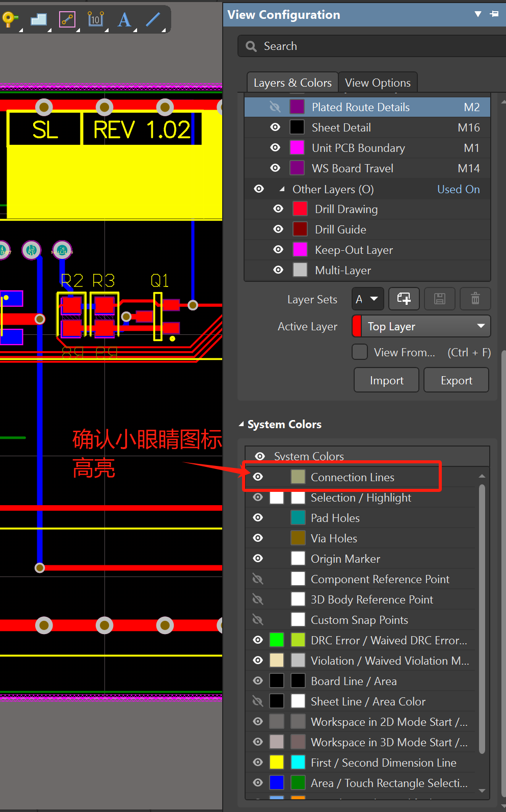Image resolution: width=506 pixels, height=812 pixels.
Task: Open the Active Layer dropdown
Action: (481, 326)
